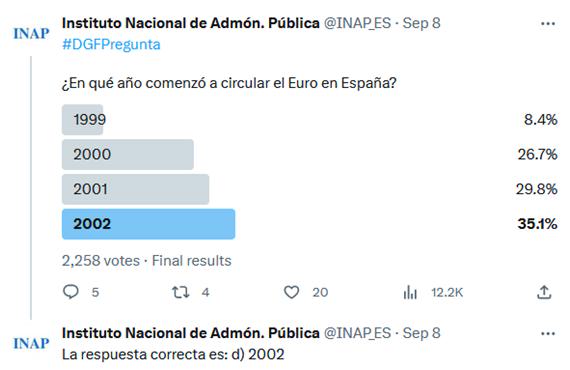
Task: Open more options on answer tweet
Action: coord(548,334)
